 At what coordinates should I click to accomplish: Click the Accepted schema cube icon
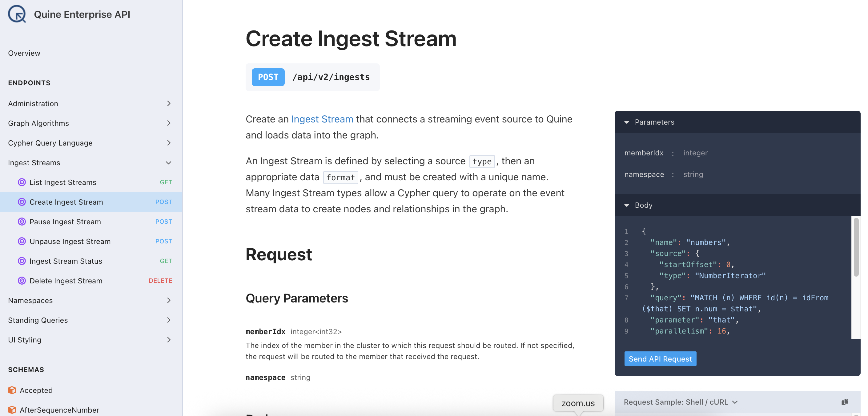tap(12, 390)
